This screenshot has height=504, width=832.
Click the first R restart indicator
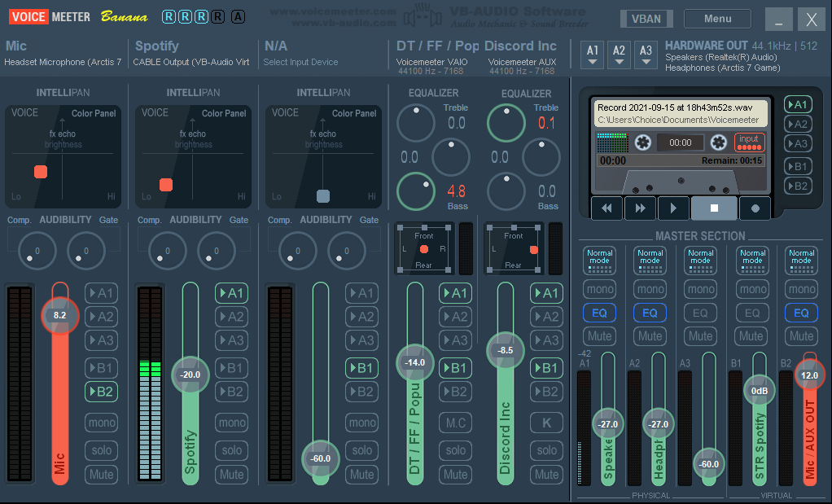(x=169, y=17)
